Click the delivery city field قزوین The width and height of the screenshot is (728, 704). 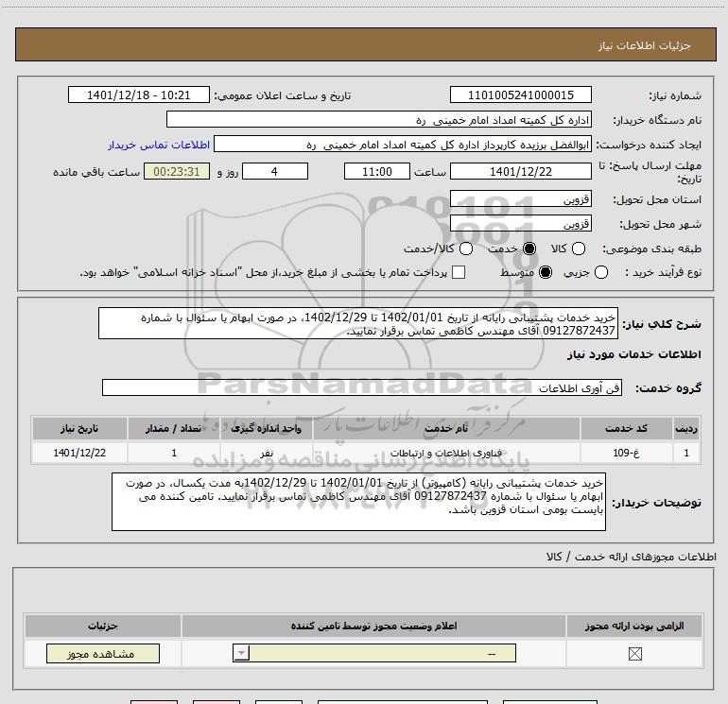pyautogui.click(x=520, y=223)
